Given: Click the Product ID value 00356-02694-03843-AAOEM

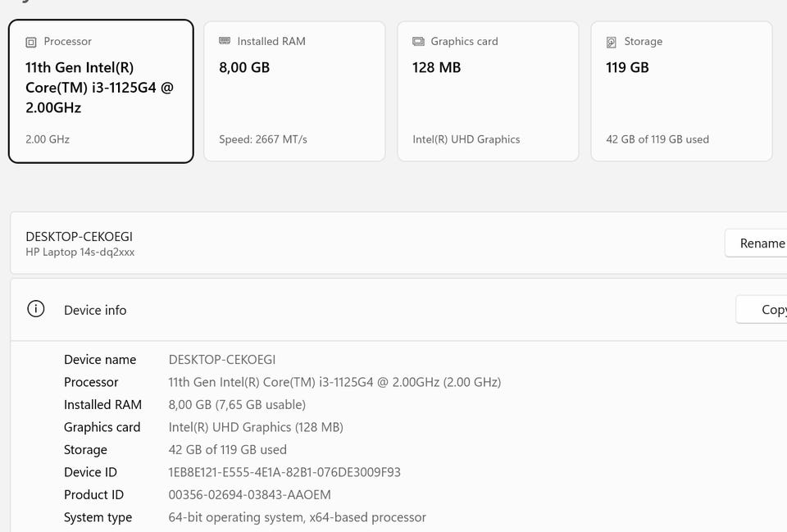Looking at the screenshot, I should (x=249, y=495).
